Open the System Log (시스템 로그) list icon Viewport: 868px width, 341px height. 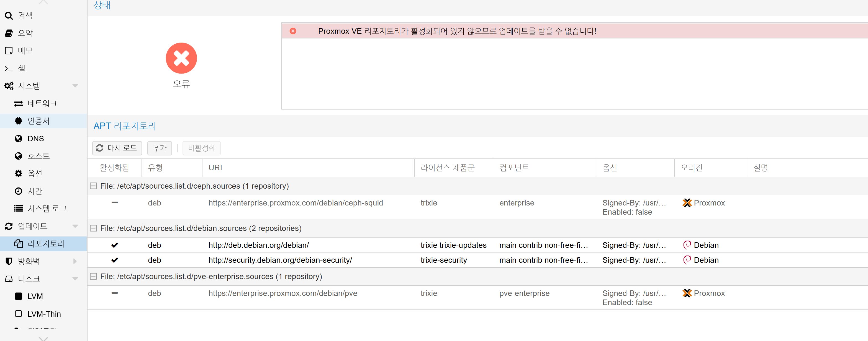click(18, 208)
